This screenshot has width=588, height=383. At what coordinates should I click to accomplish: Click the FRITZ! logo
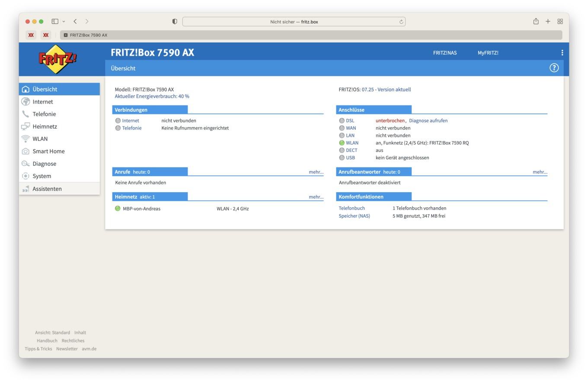pos(58,59)
